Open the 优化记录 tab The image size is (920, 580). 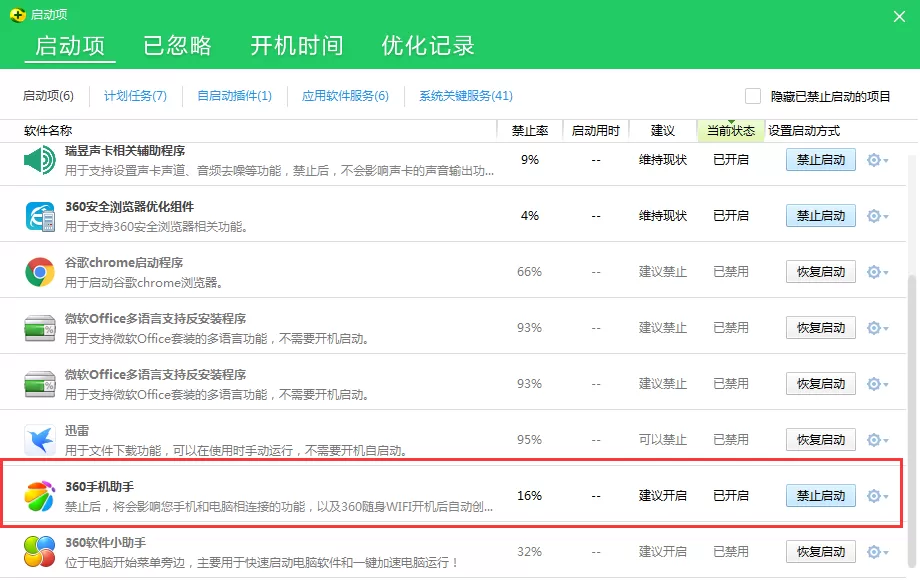(x=428, y=46)
